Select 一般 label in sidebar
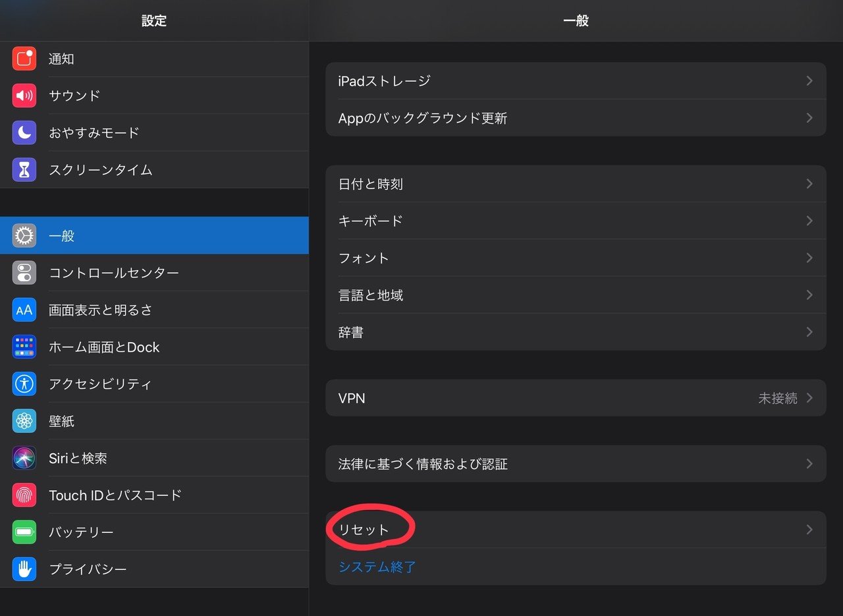The width and height of the screenshot is (843, 616). pyautogui.click(x=61, y=236)
